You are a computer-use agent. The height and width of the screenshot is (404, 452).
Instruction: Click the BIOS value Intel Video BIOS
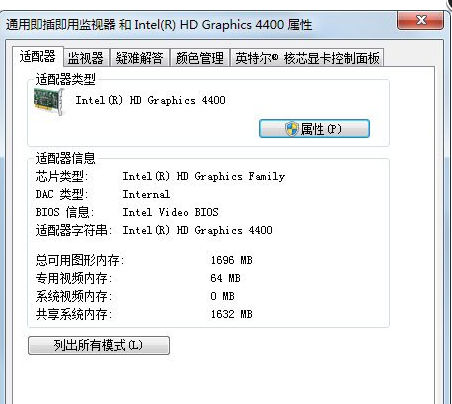[x=170, y=212]
